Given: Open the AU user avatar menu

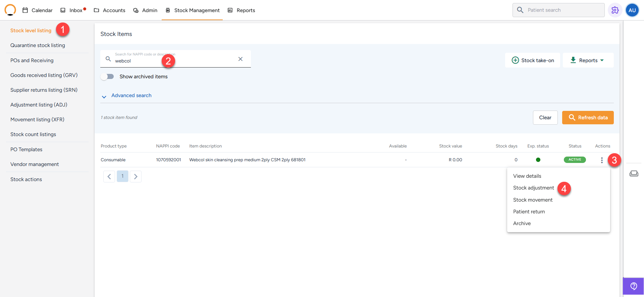Looking at the screenshot, I should click(x=632, y=10).
